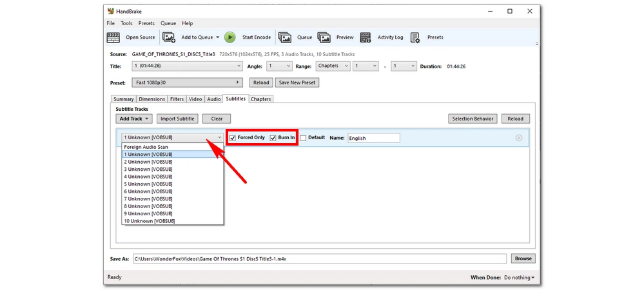644x290 pixels.
Task: Click the subtitle Name field containing English
Action: pyautogui.click(x=374, y=138)
